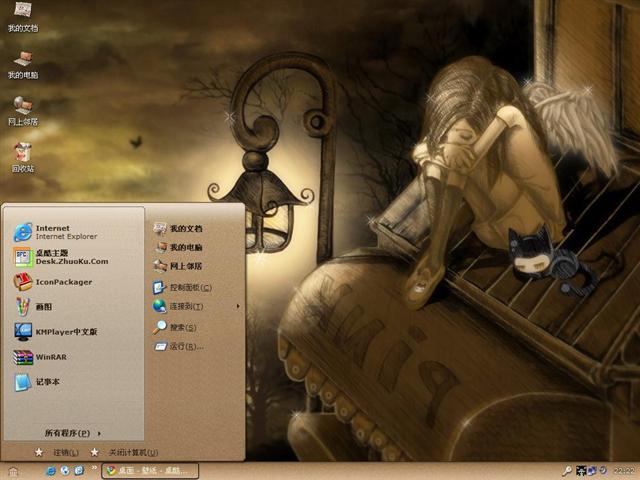Open 网上邻居 in start menu right pane

point(178,266)
